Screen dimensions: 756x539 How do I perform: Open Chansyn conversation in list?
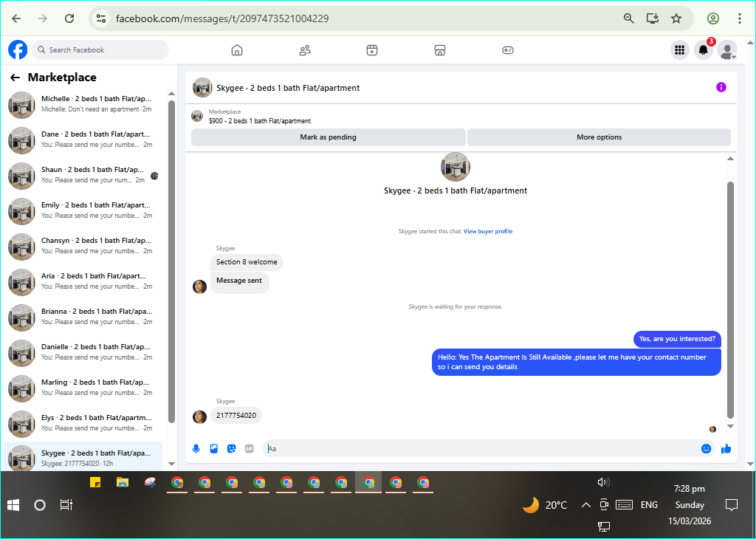pyautogui.click(x=83, y=246)
